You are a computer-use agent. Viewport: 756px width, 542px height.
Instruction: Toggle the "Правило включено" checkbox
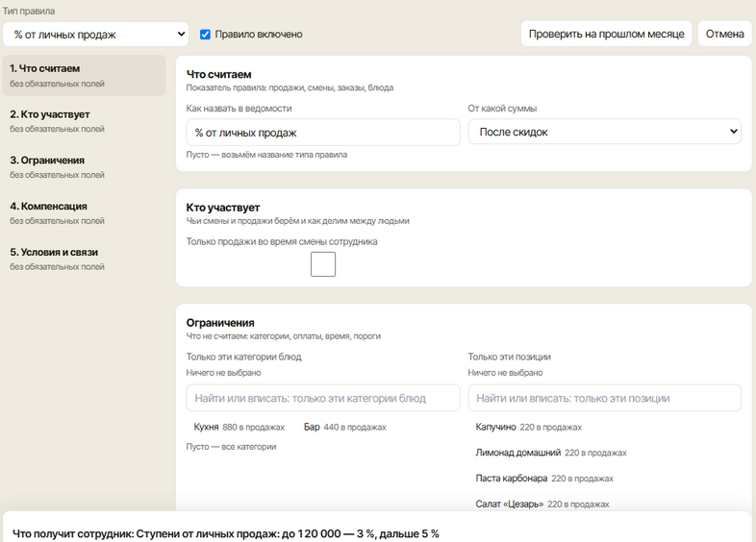pyautogui.click(x=205, y=35)
